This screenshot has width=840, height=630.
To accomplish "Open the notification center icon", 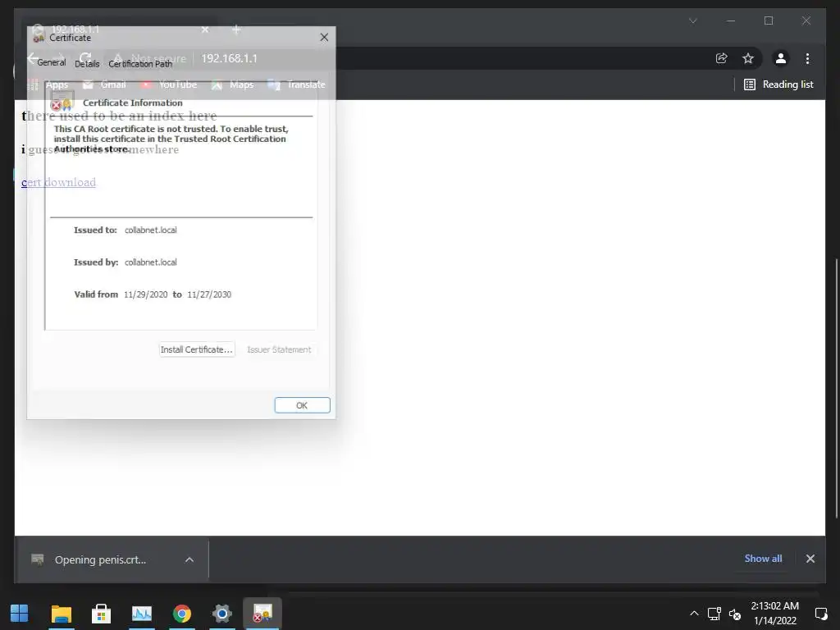I will pos(821,614).
